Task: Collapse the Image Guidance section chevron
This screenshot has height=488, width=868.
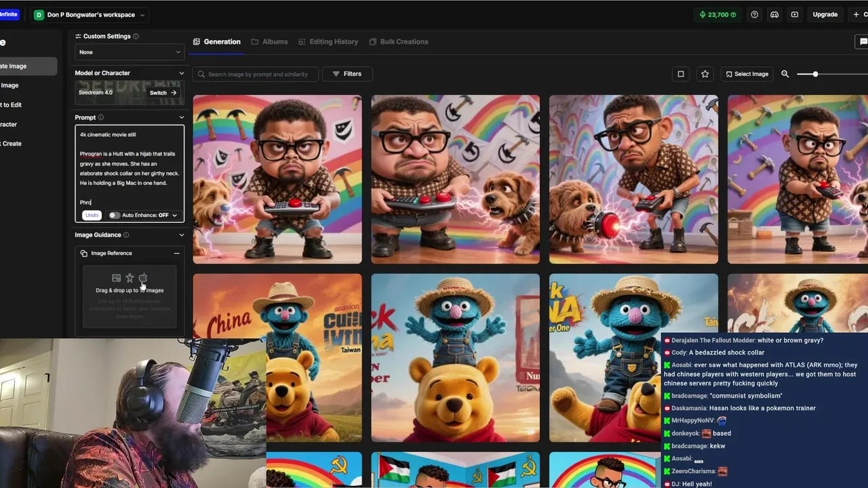Action: pos(181,235)
